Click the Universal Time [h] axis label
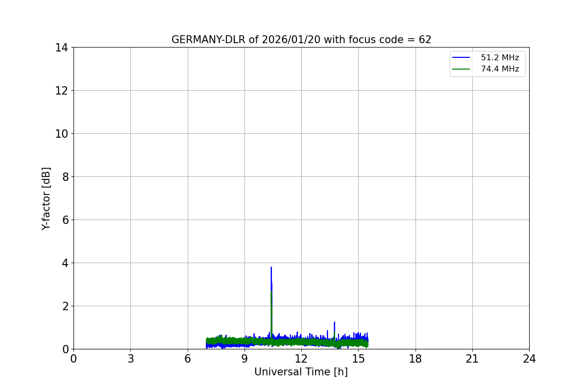The image size is (588, 392). click(301, 372)
